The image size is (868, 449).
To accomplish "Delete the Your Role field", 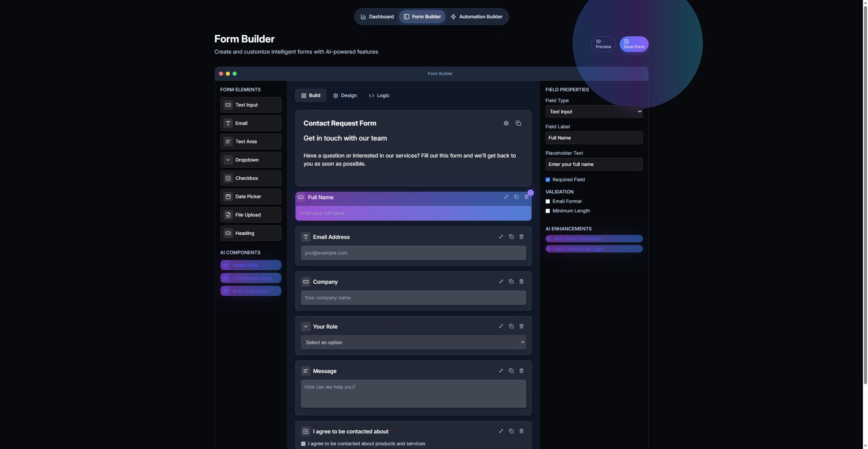I will [521, 326].
